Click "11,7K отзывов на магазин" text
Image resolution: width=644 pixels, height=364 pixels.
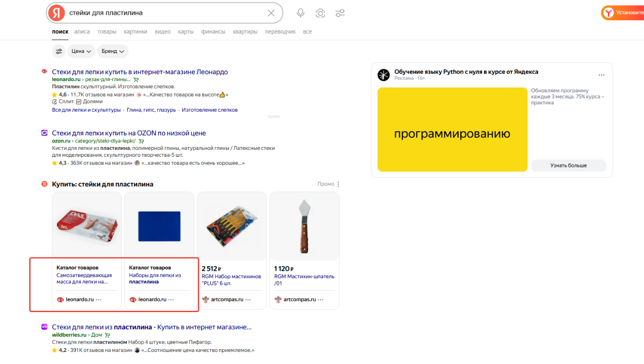click(x=102, y=95)
